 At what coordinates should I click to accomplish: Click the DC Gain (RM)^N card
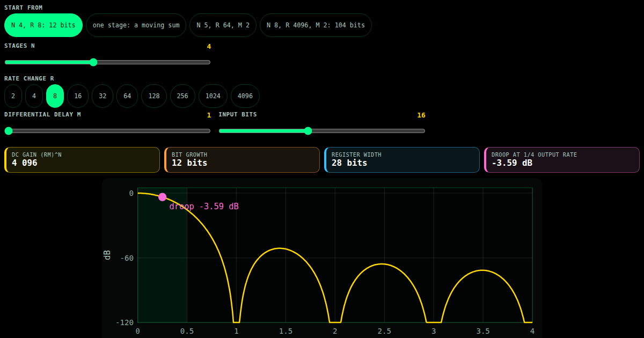pyautogui.click(x=82, y=160)
